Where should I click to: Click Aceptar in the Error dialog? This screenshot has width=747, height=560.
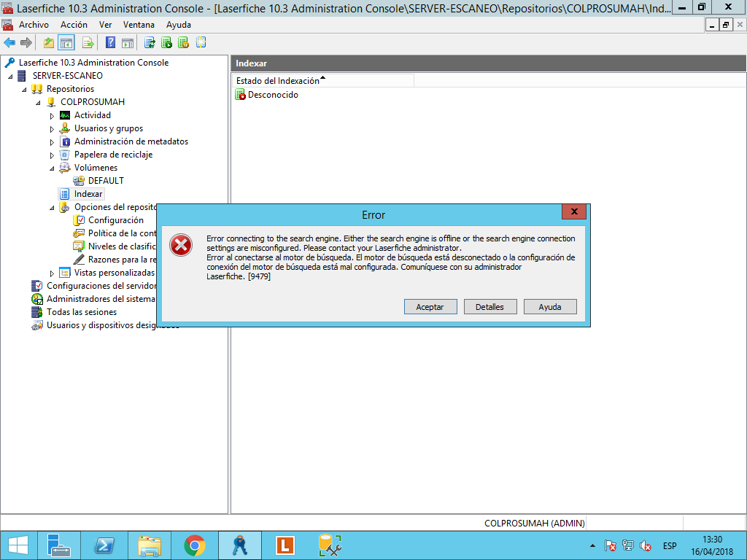(430, 307)
